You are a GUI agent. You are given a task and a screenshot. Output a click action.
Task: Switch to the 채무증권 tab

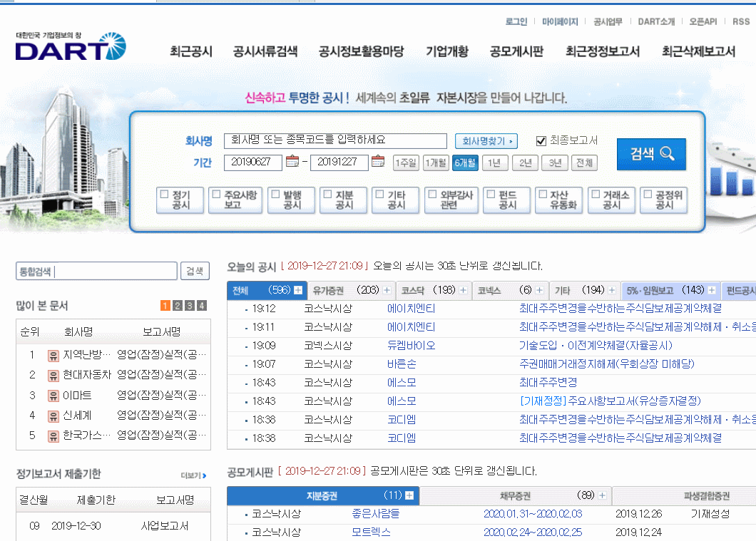pyautogui.click(x=515, y=495)
